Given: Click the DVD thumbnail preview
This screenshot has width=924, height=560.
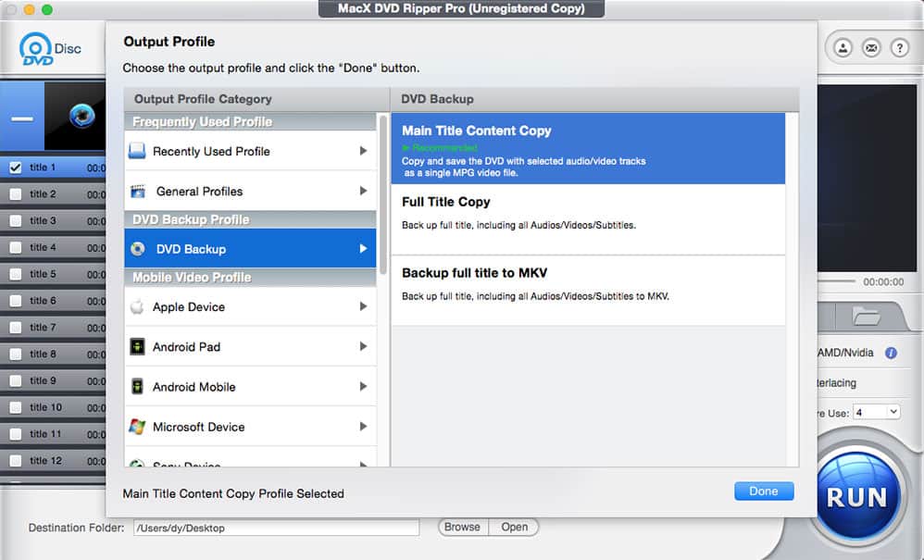Looking at the screenshot, I should point(75,116).
